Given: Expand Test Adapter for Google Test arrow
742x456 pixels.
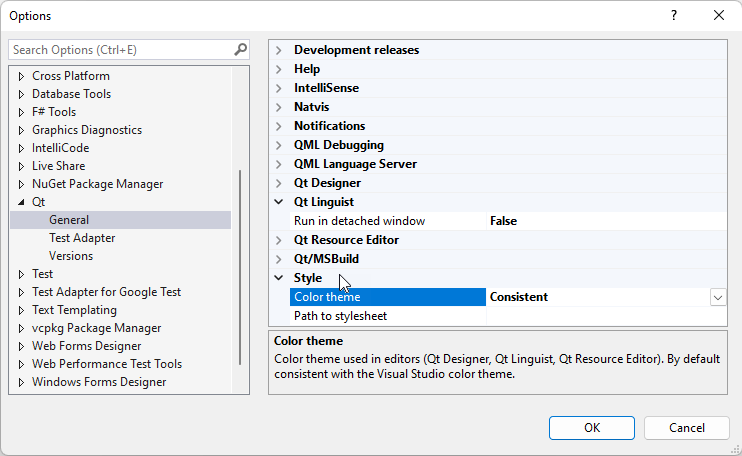Looking at the screenshot, I should (21, 292).
